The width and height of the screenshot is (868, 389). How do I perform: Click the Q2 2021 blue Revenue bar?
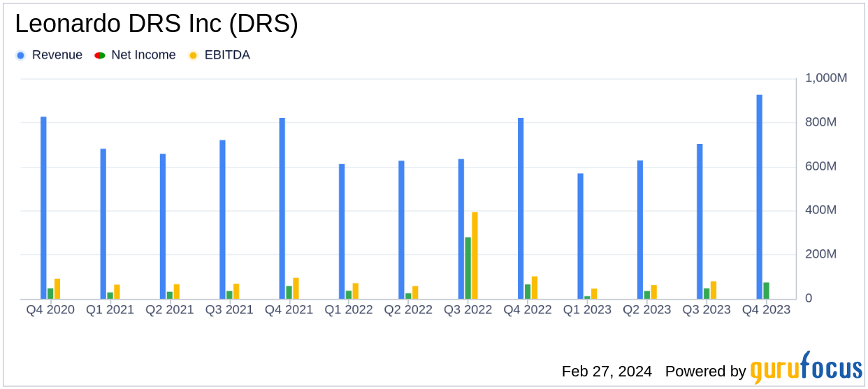tap(163, 226)
